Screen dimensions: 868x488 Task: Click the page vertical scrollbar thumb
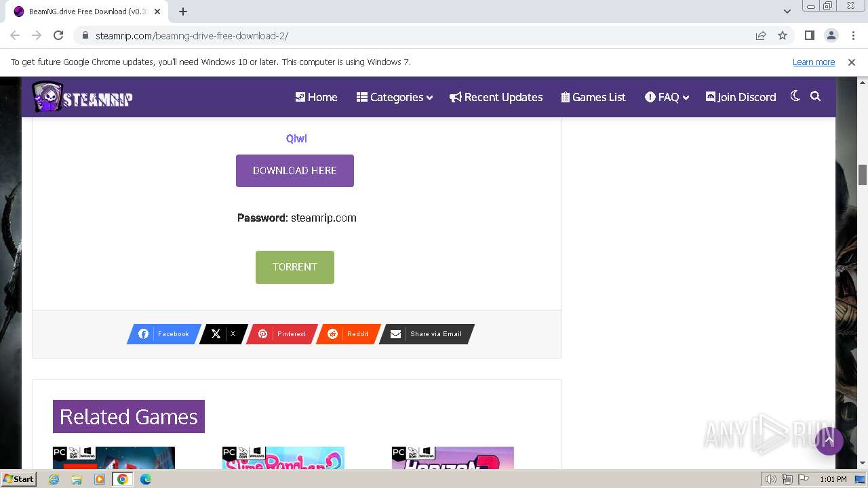[863, 175]
